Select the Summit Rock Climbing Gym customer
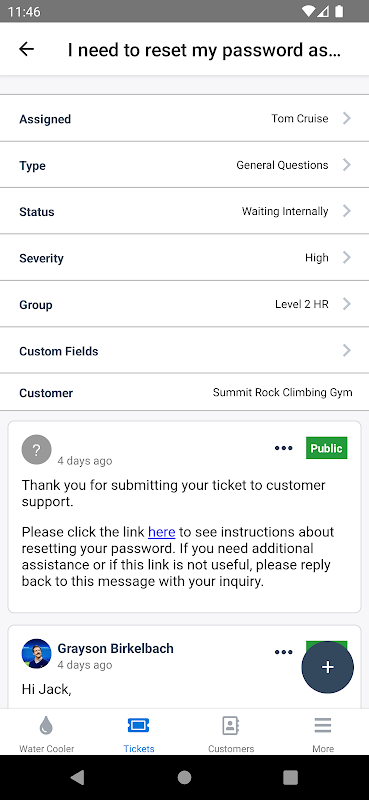Viewport: 369px width, 800px height. tap(282, 392)
